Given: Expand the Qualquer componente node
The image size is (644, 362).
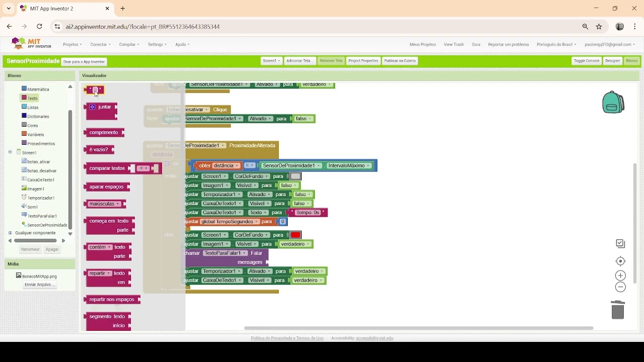Looking at the screenshot, I should point(10,233).
